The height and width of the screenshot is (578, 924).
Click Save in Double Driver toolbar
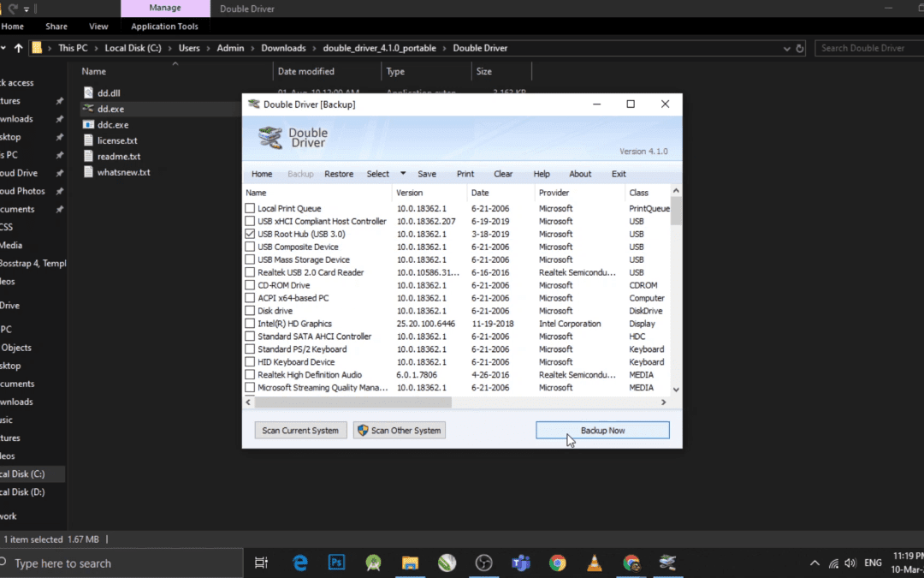pos(427,174)
